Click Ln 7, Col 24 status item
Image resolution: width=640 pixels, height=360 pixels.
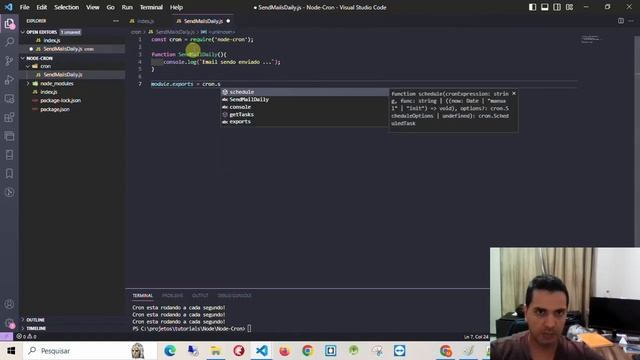[x=476, y=337]
